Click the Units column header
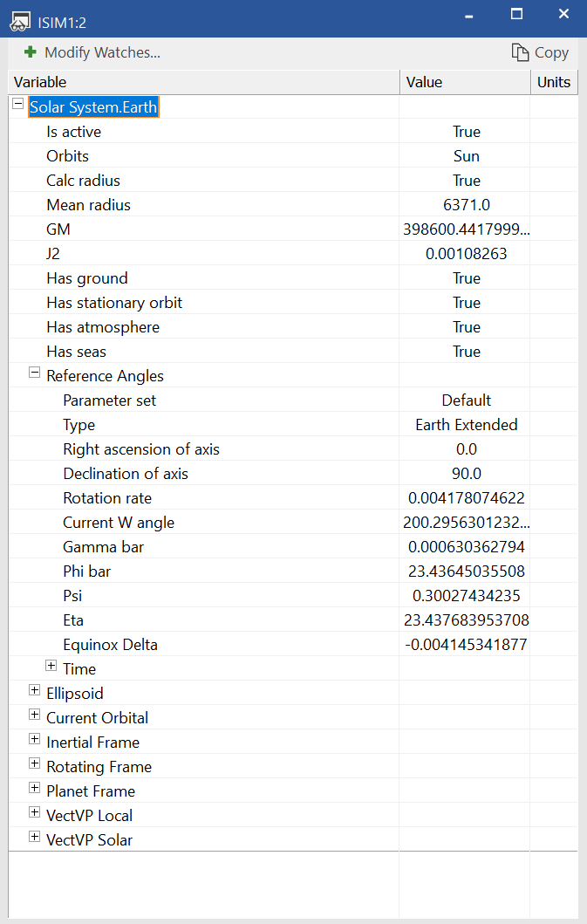 point(554,82)
